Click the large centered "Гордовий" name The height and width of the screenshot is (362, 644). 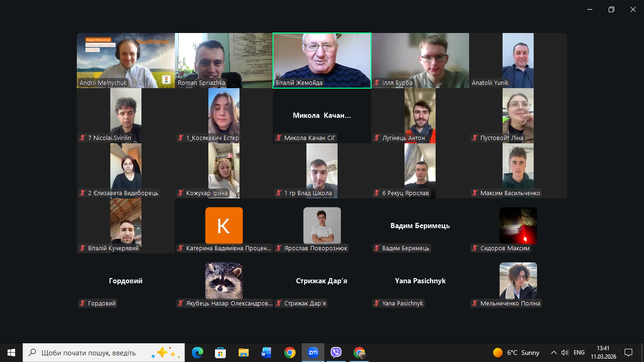126,281
